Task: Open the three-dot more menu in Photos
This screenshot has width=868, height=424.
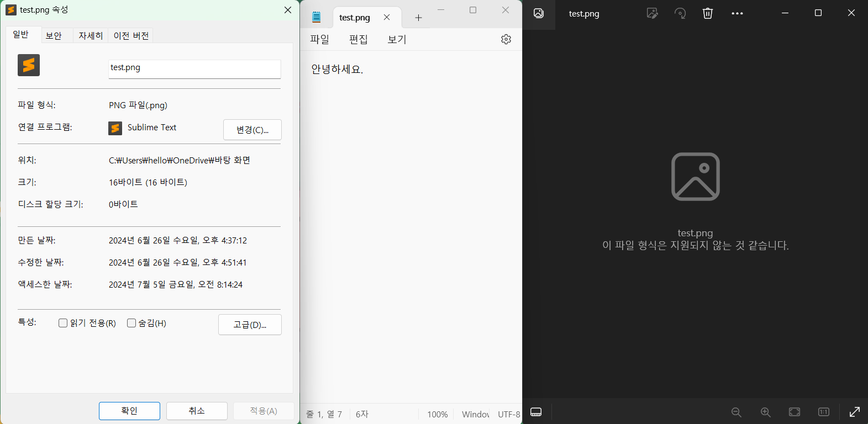Action: coord(737,13)
